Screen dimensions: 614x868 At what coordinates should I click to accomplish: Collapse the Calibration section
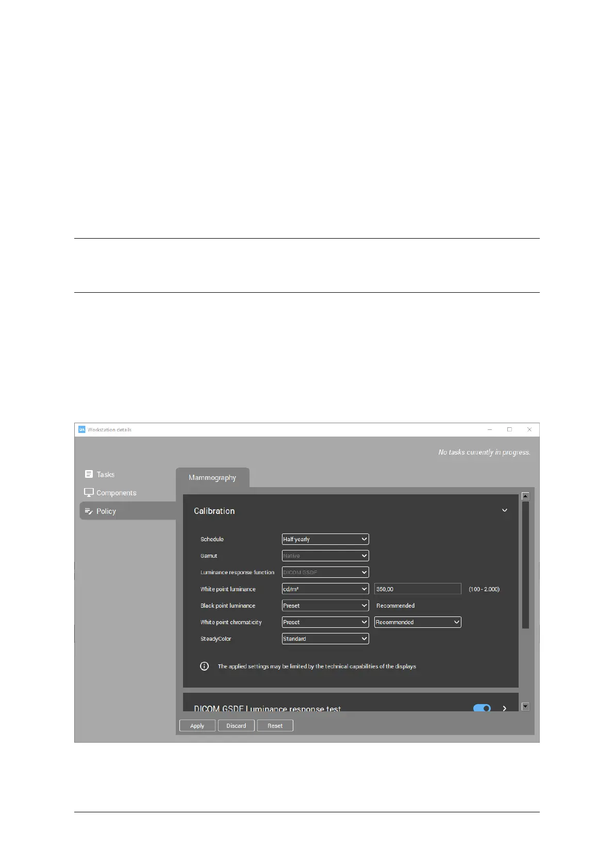tap(505, 510)
